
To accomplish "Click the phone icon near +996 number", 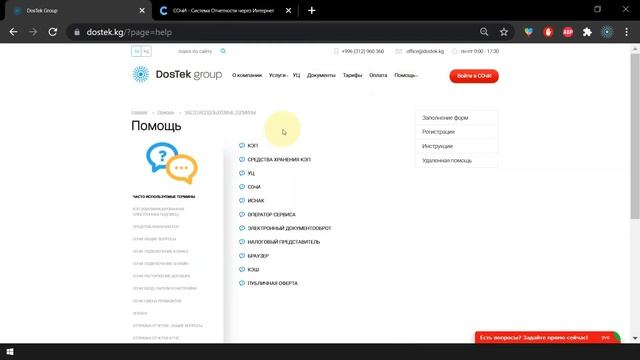I will [336, 51].
